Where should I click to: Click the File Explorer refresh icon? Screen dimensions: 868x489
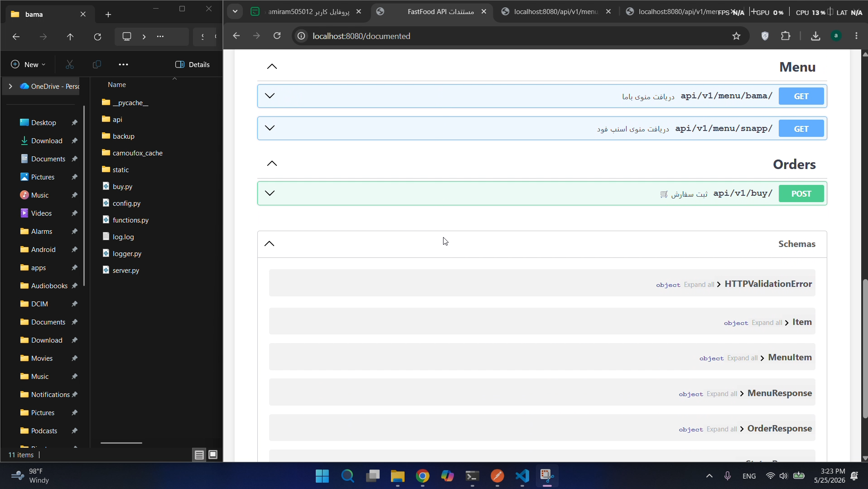pos(97,37)
